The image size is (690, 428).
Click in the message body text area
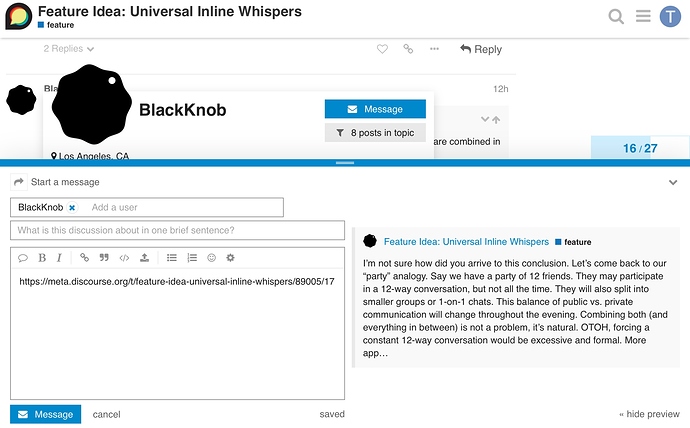177,333
